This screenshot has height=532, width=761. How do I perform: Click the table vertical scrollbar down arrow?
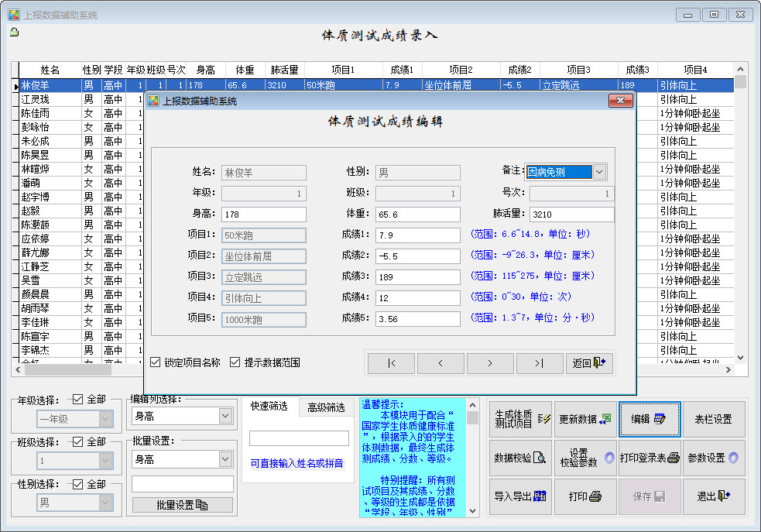[740, 358]
